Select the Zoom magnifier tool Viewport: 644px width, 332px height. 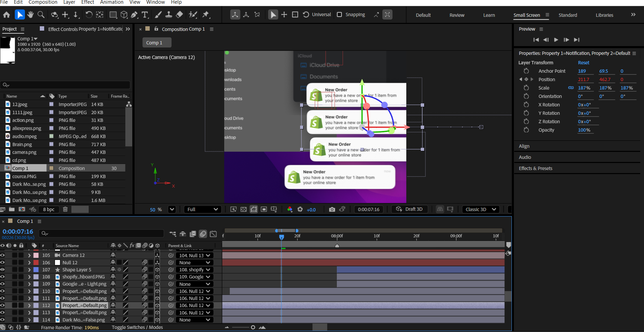(x=41, y=14)
